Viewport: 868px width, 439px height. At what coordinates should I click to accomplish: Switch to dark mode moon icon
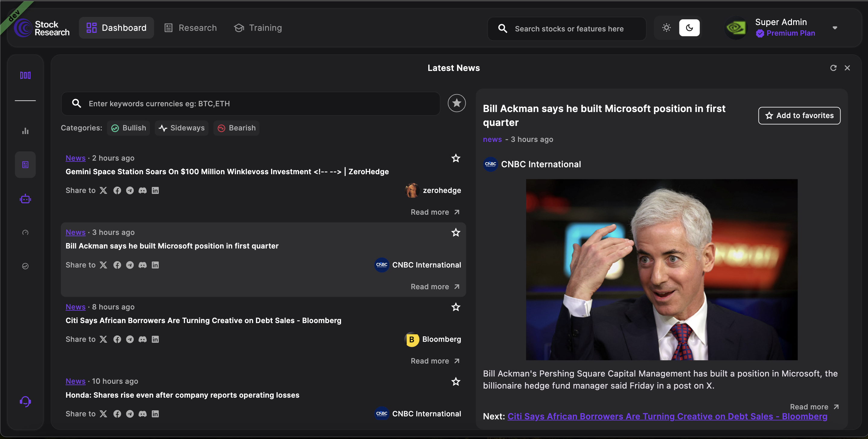coord(689,28)
